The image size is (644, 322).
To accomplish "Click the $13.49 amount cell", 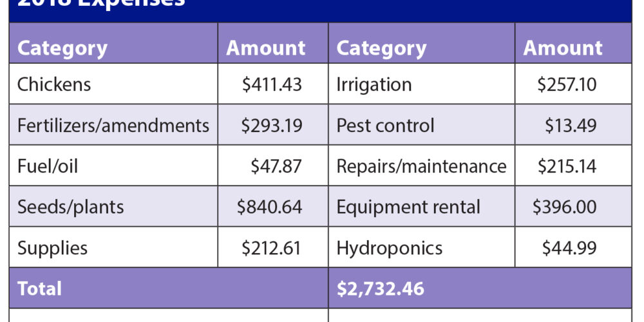I will [574, 125].
